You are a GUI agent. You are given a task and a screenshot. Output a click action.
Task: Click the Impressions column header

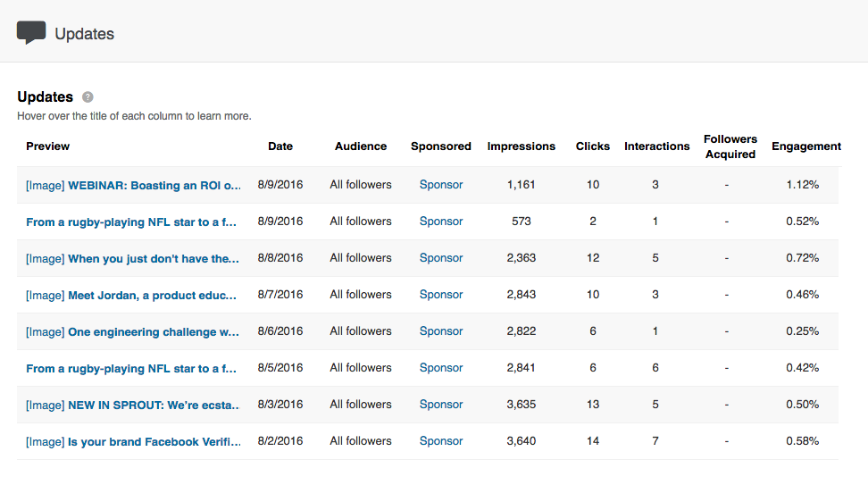[521, 146]
